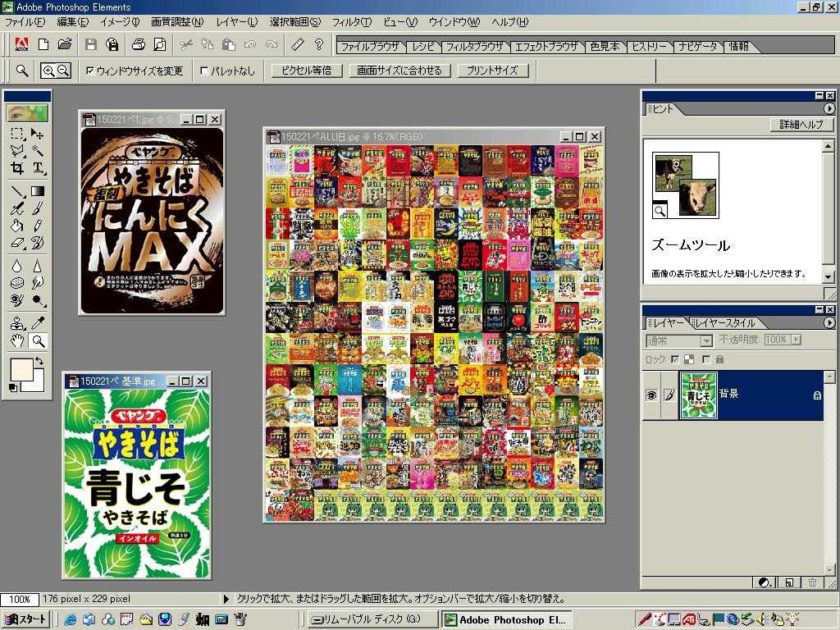Choose the Smudge finger tool
Screen dimensions: 840x630
point(37,283)
